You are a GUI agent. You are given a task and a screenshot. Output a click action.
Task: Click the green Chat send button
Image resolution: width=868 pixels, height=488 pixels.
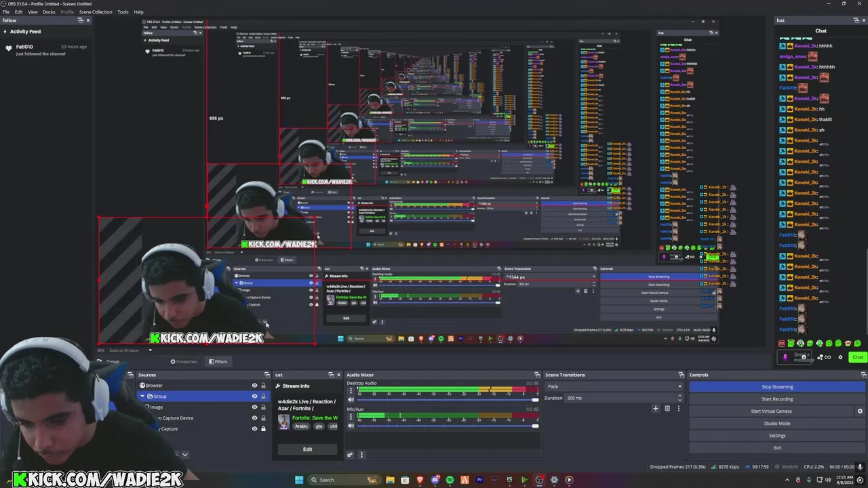(x=858, y=357)
